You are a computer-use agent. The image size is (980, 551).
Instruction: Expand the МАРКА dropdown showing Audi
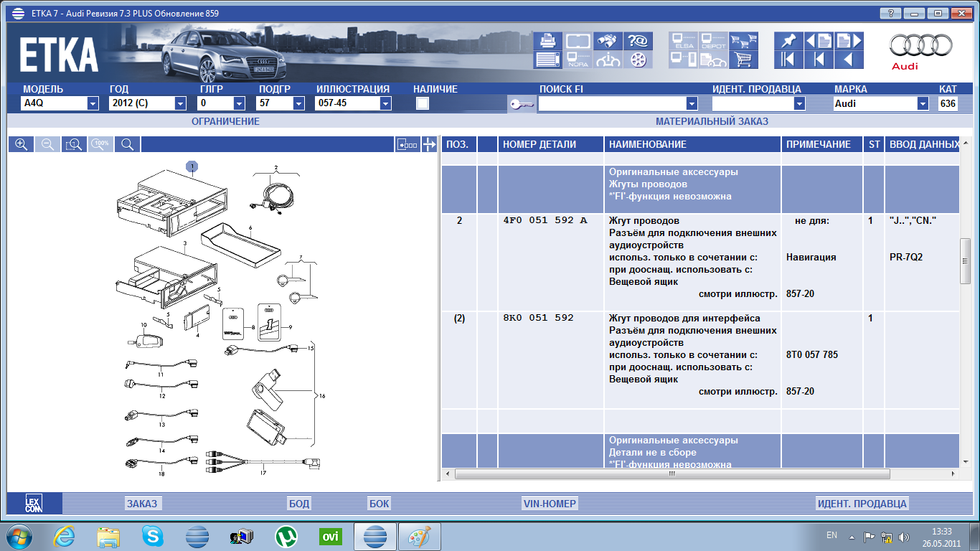pos(923,103)
